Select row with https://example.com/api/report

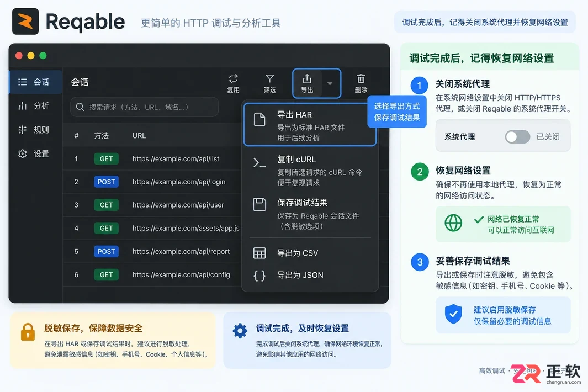[152, 251]
